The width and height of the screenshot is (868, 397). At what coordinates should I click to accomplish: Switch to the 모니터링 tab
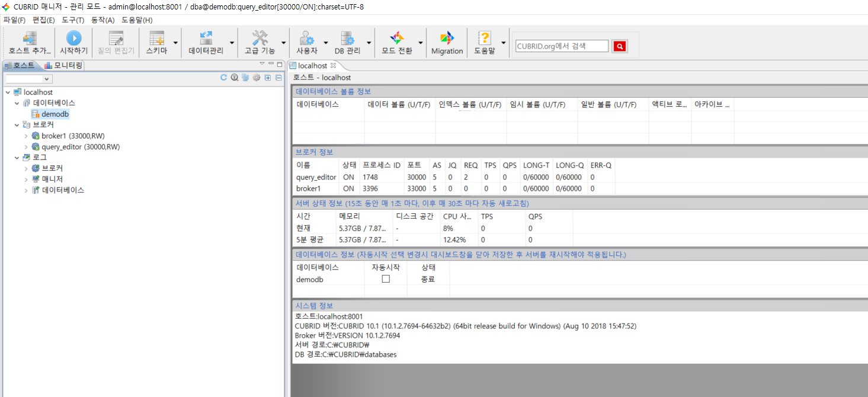63,65
